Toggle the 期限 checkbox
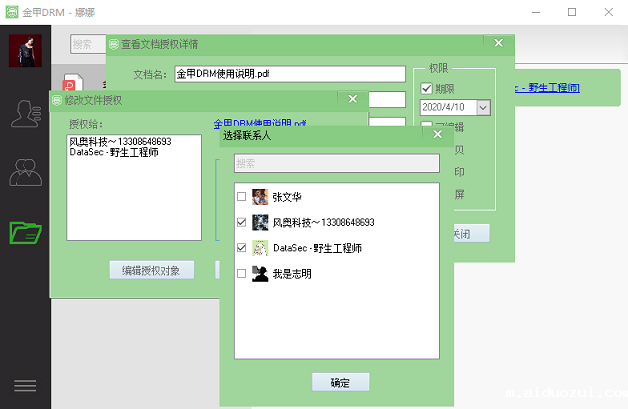 pos(427,88)
